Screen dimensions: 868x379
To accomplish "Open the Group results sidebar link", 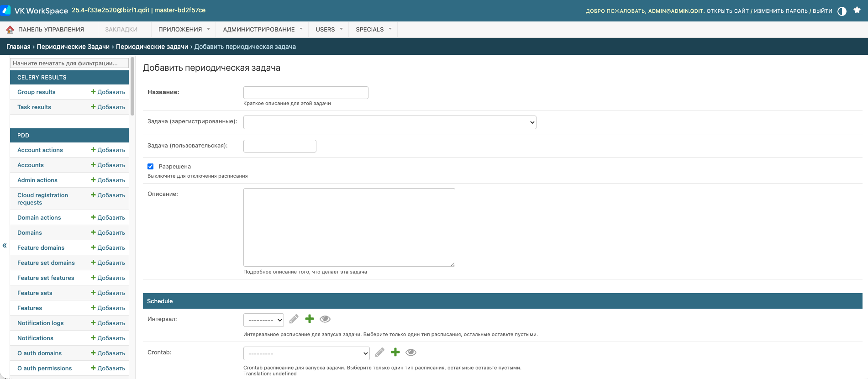I will (x=37, y=92).
